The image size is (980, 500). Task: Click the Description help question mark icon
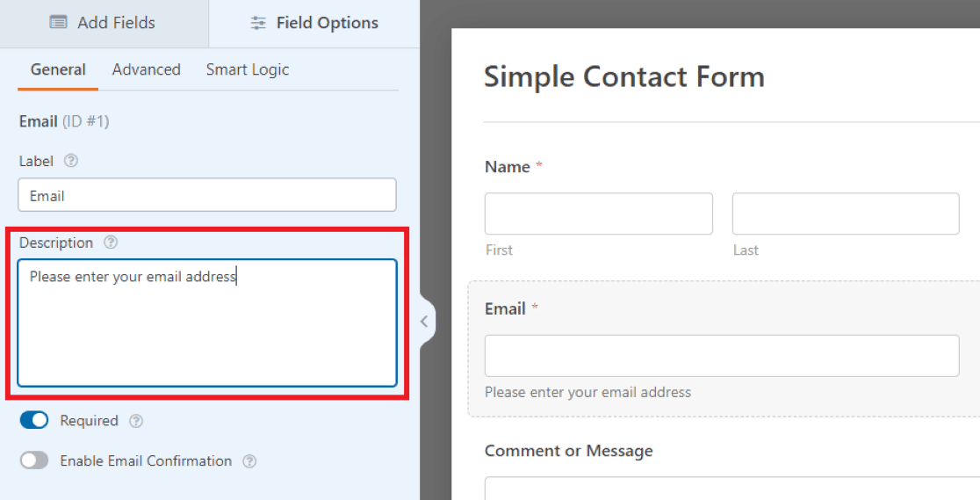tap(111, 243)
